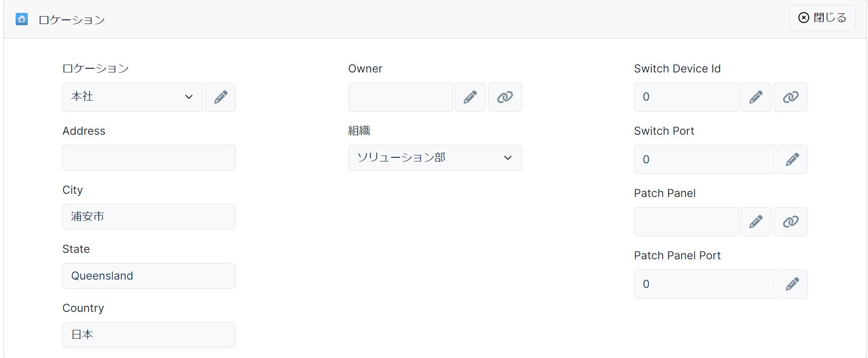Click the Address input field
The width and height of the screenshot is (868, 358).
point(149,158)
